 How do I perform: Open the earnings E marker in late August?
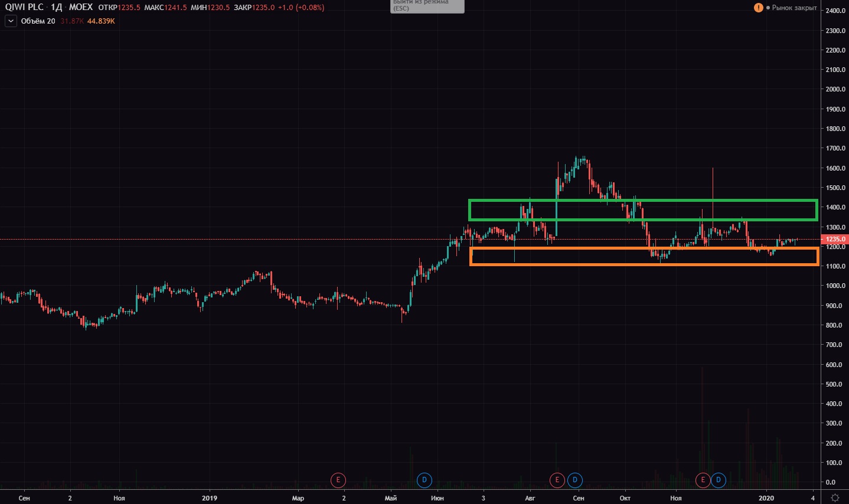click(x=557, y=480)
